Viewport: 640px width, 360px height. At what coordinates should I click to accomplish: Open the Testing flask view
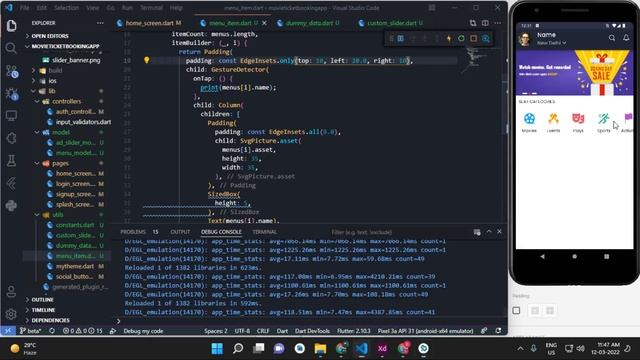11,161
